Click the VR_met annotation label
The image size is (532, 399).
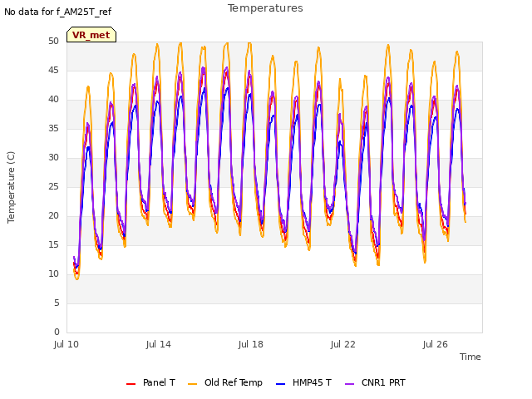[x=91, y=35]
